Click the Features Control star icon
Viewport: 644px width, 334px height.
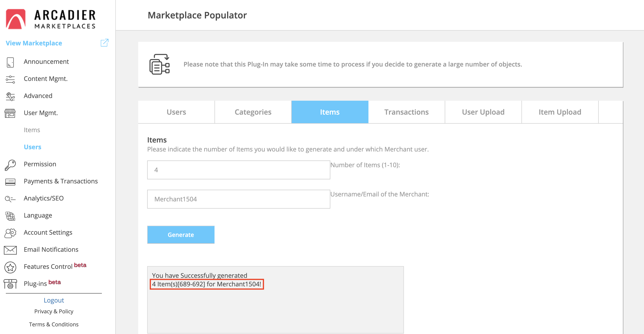10,267
